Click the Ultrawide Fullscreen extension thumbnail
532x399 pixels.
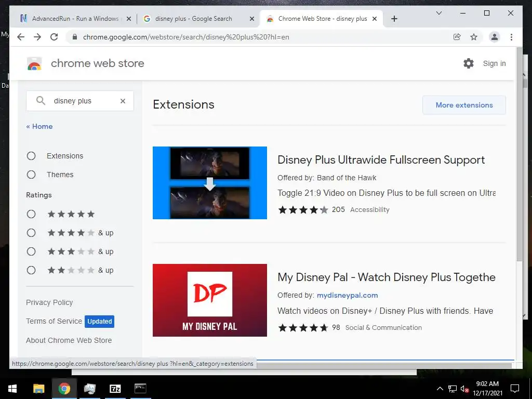click(x=210, y=183)
